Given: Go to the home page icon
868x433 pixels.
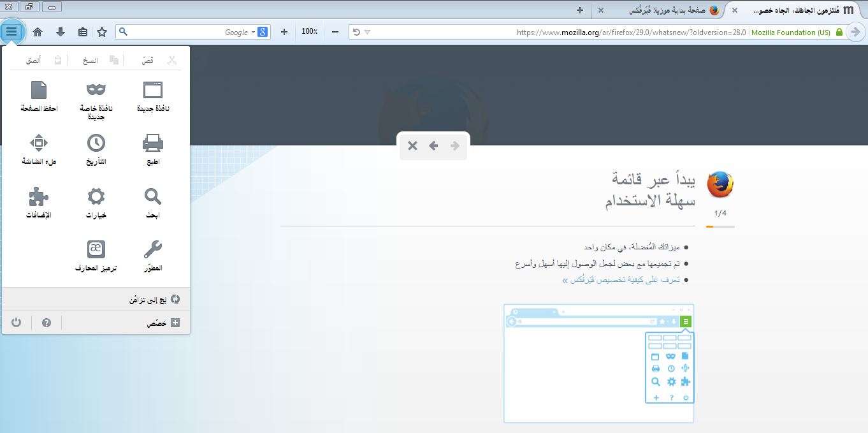Looking at the screenshot, I should click(x=38, y=32).
